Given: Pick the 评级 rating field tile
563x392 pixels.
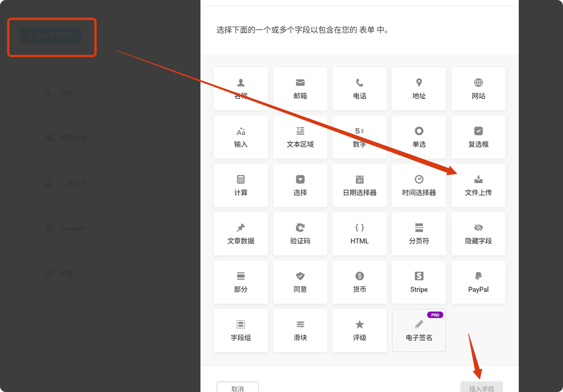Looking at the screenshot, I should coord(360,330).
